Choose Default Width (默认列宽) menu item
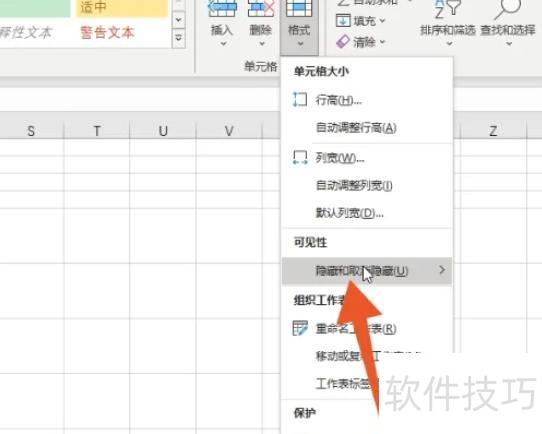This screenshot has height=434, width=542. pos(367,213)
